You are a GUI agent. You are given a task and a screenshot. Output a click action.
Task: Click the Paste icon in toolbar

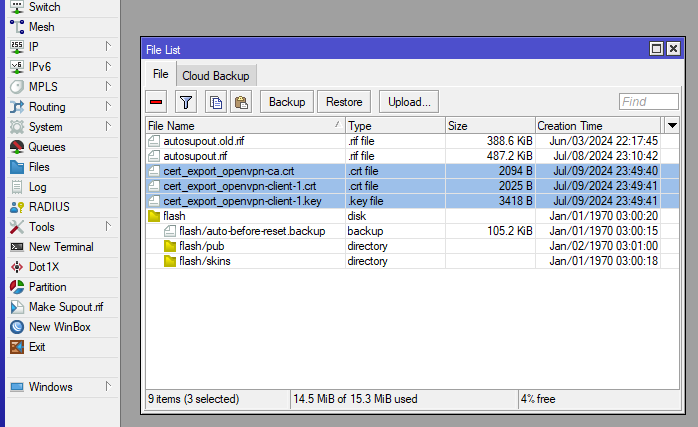(x=241, y=102)
